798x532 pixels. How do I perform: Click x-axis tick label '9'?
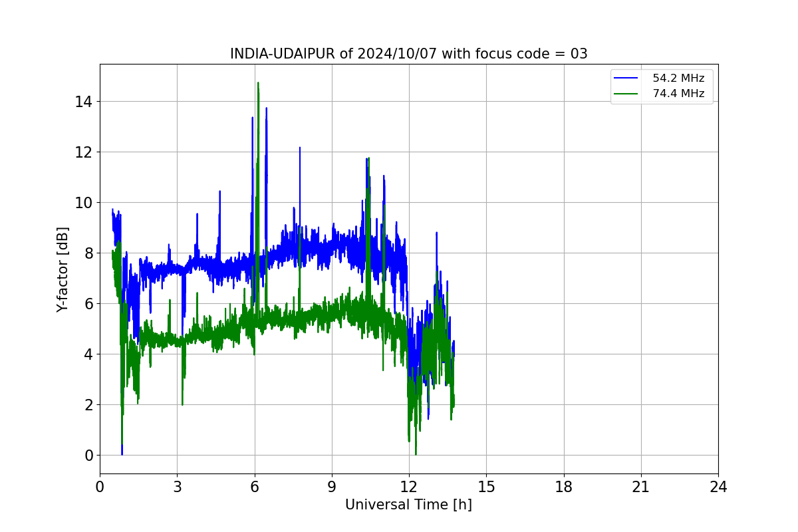(x=332, y=487)
